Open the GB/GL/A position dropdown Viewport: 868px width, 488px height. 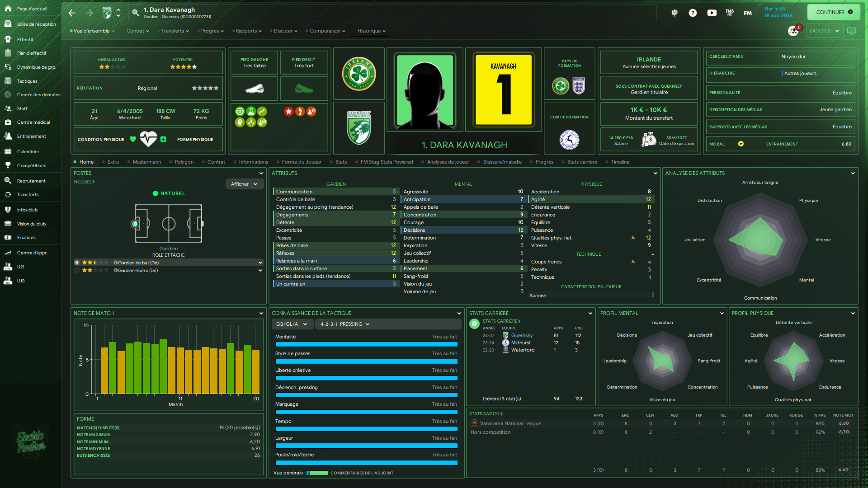pyautogui.click(x=292, y=324)
